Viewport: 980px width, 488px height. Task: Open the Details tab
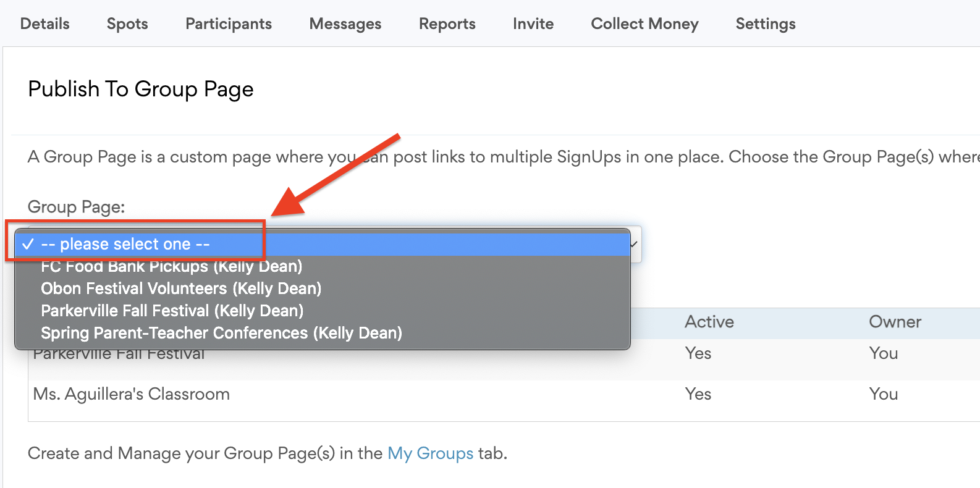(45, 24)
